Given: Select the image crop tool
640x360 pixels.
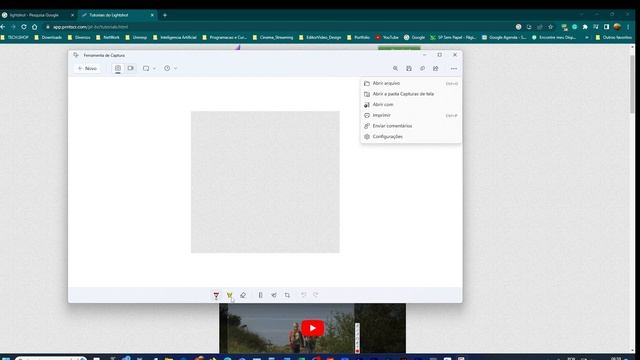Looking at the screenshot, I should [x=287, y=295].
